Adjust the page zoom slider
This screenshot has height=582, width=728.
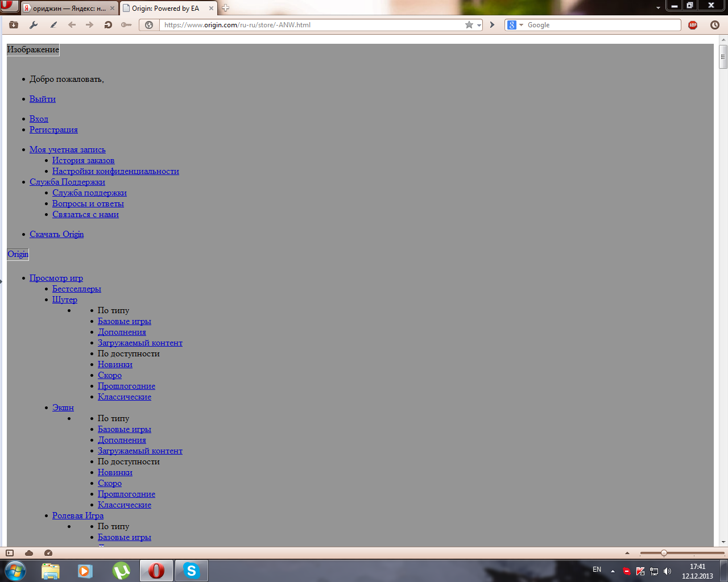coord(664,553)
